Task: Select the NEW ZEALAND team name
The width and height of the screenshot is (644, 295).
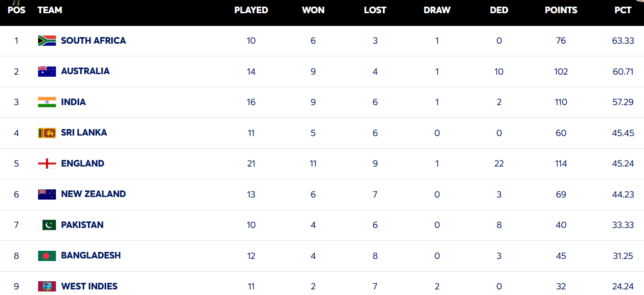Action: tap(93, 194)
